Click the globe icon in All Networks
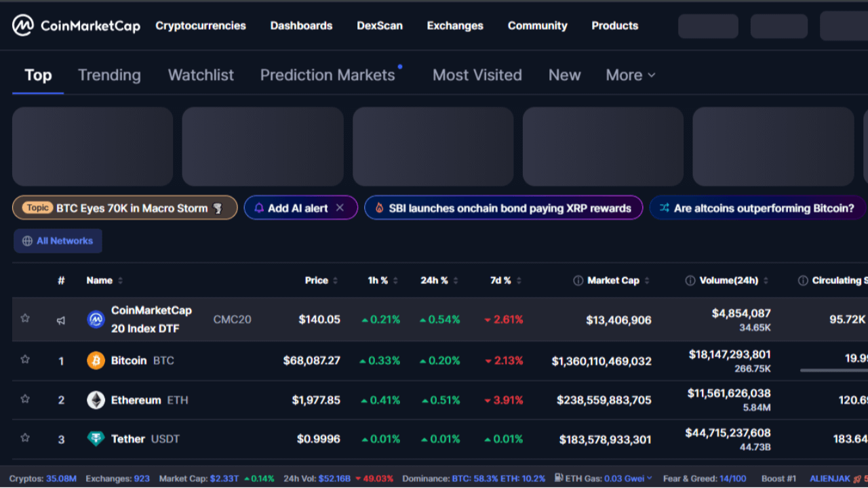Image resolution: width=868 pixels, height=488 pixels. [27, 241]
